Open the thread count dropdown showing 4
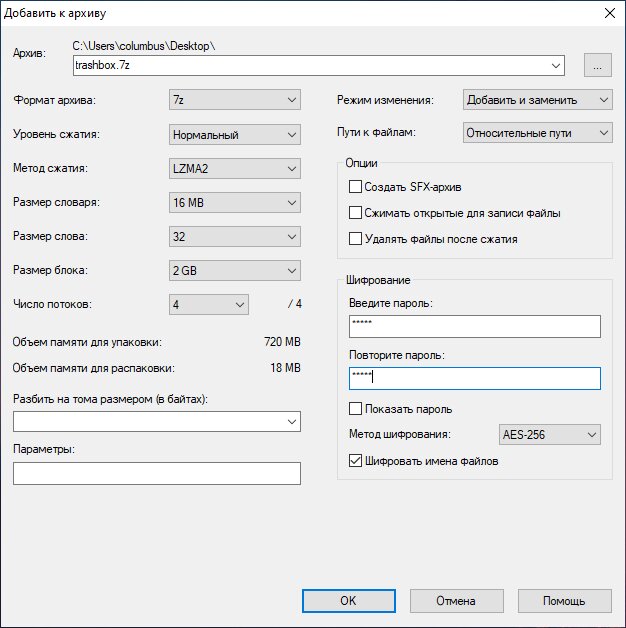The width and height of the screenshot is (626, 628). tap(209, 305)
